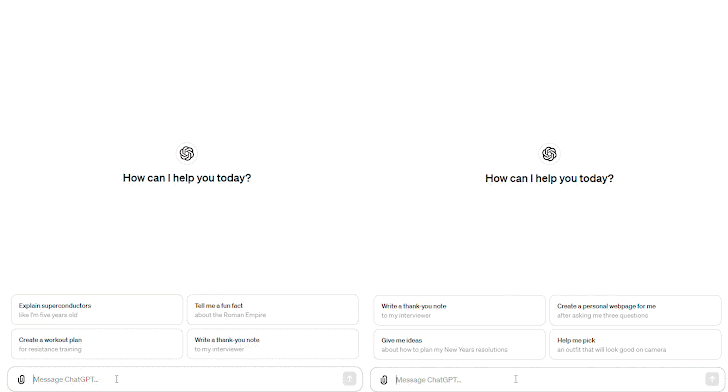The image size is (728, 392).
Task: Click the left ChatGPT logo icon
Action: [187, 153]
